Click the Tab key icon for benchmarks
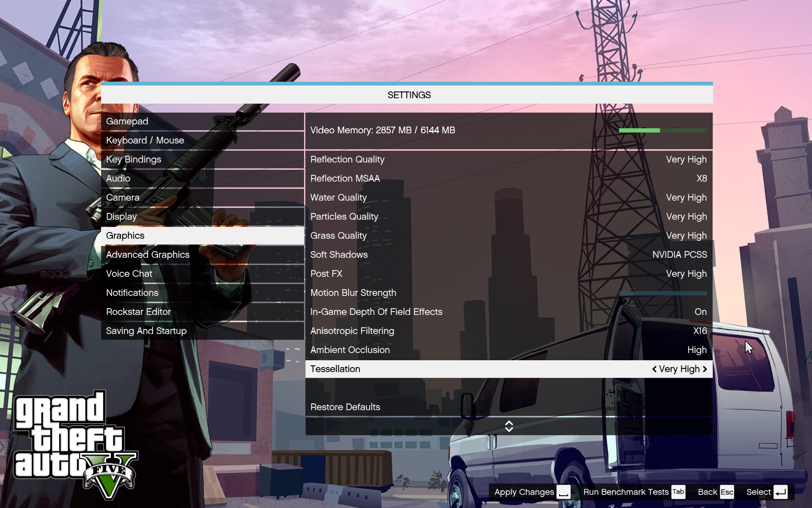The height and width of the screenshot is (508, 812). 678,492
